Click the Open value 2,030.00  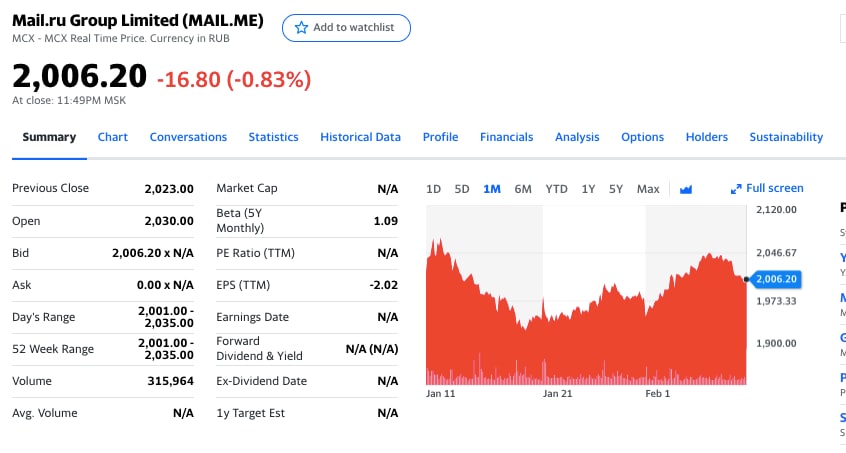pos(169,221)
